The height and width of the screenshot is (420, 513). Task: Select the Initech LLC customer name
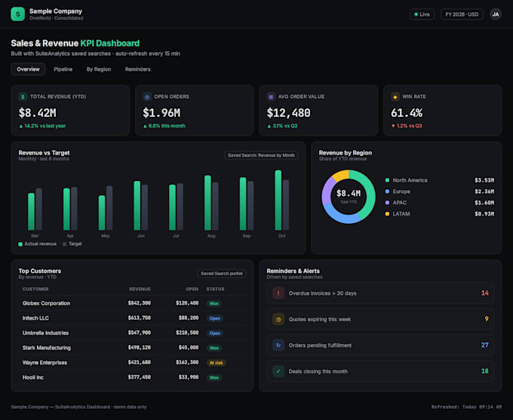click(x=35, y=318)
